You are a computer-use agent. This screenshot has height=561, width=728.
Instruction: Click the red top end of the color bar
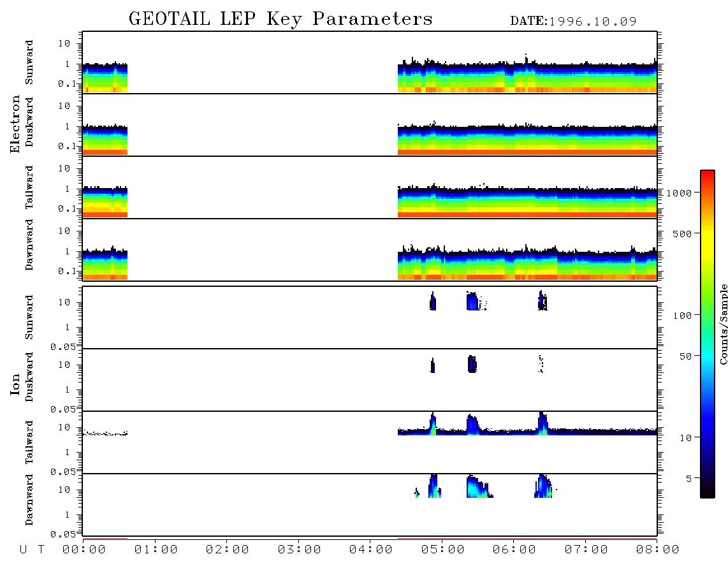point(707,175)
